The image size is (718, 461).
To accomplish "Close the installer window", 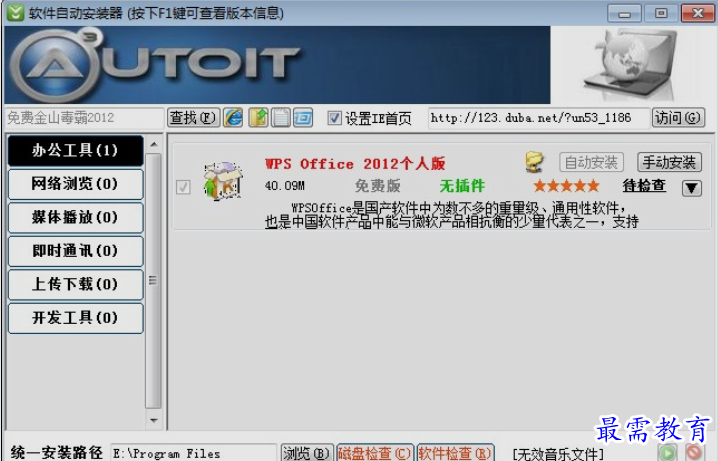I will click(697, 13).
